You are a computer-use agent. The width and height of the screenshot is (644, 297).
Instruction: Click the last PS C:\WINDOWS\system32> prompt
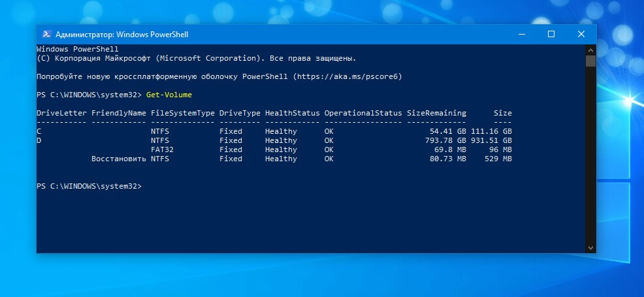[89, 186]
